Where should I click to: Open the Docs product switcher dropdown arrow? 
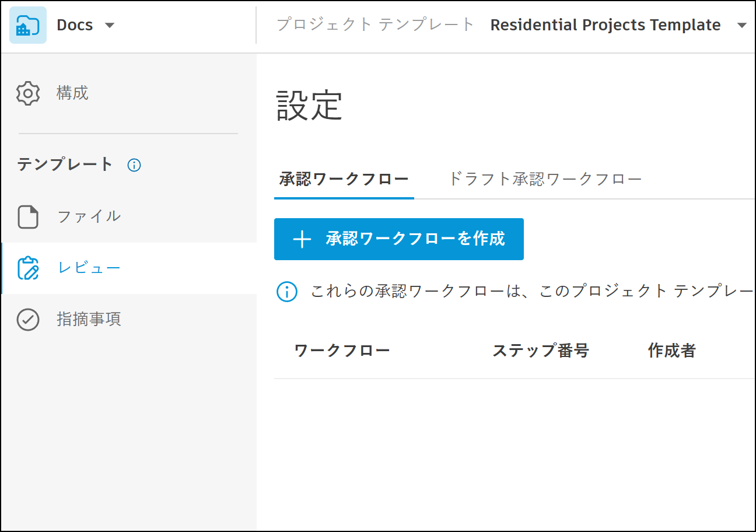pos(109,26)
